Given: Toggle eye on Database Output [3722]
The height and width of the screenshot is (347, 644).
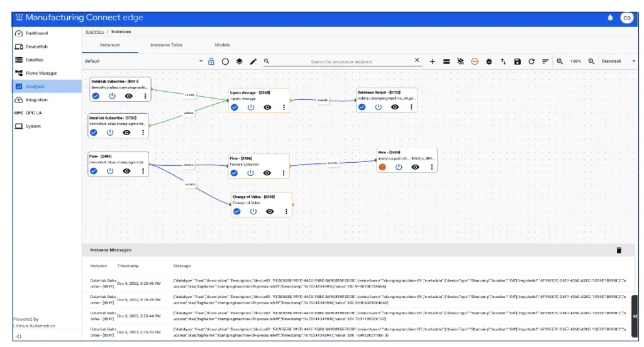Looking at the screenshot, I should point(395,107).
